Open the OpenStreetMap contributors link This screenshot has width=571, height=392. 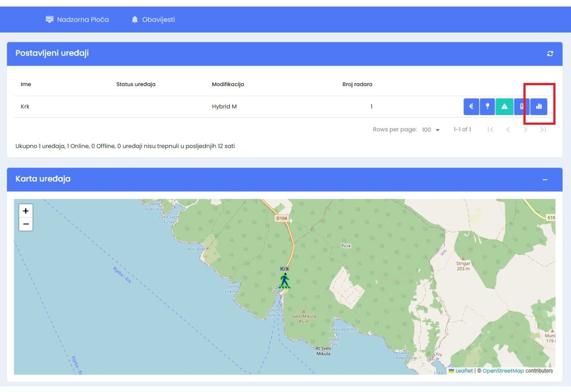(503, 371)
